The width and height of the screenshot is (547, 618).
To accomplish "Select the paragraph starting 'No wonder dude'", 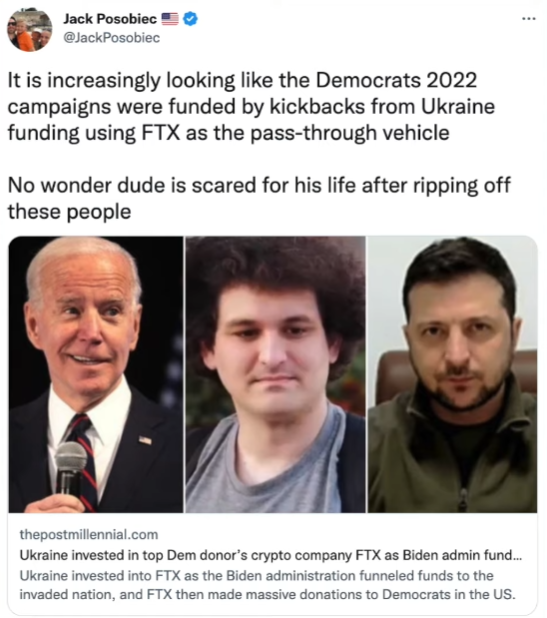I will click(259, 198).
